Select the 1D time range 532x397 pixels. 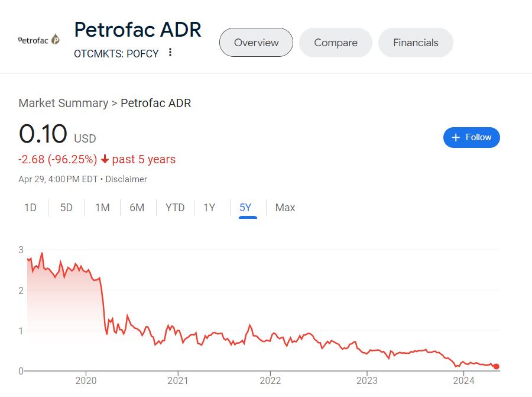click(x=30, y=208)
